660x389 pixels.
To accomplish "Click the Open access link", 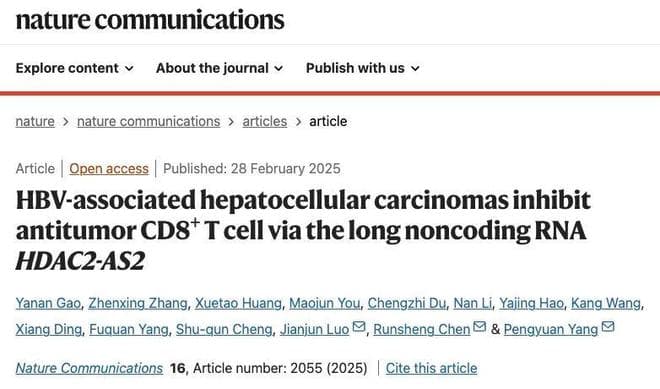I will click(109, 169).
